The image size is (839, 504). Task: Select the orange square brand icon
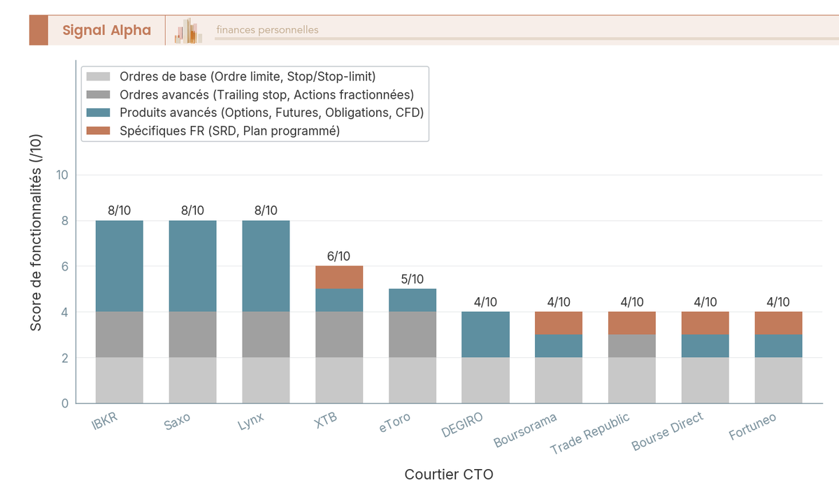click(40, 30)
